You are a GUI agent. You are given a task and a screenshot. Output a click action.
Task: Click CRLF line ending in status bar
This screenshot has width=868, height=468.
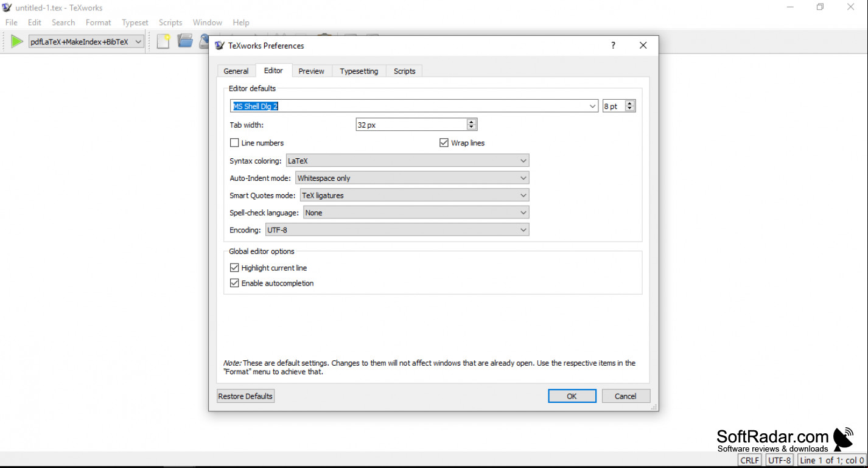coord(750,460)
